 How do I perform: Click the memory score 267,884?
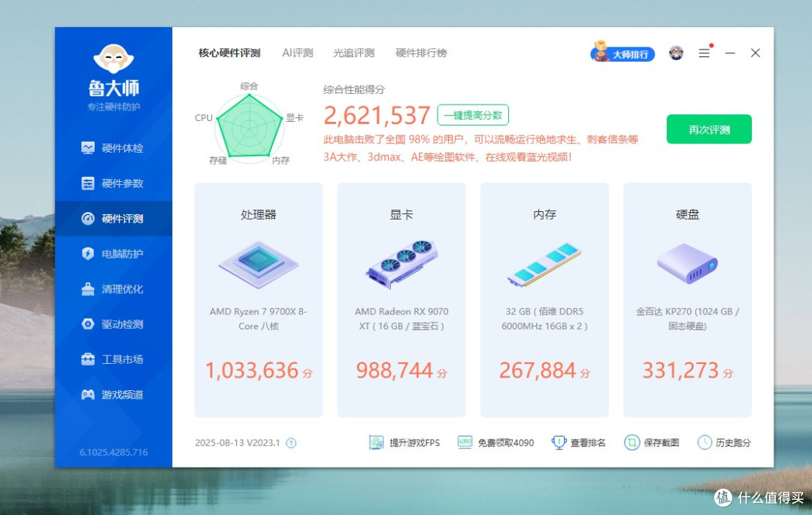[538, 370]
